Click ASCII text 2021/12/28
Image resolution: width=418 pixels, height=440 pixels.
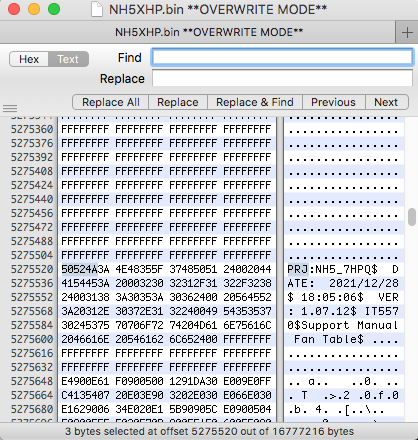click(364, 283)
